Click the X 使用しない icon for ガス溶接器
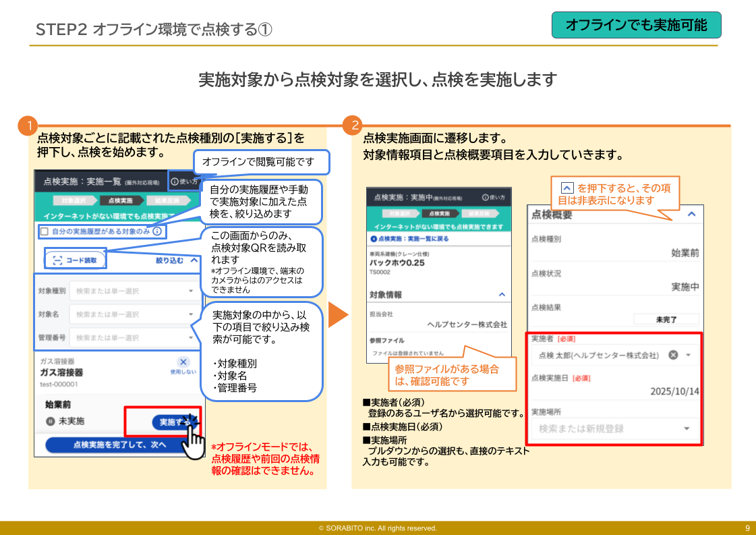The width and height of the screenshot is (756, 535). pyautogui.click(x=183, y=362)
